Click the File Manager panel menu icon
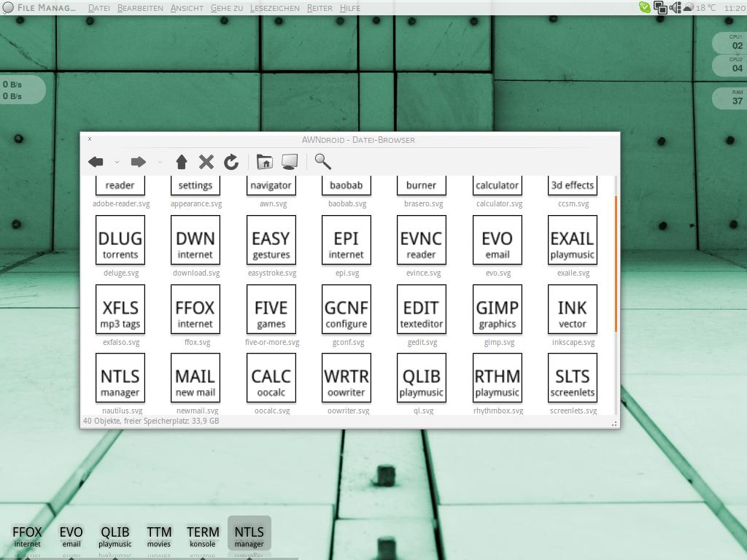Image resolution: width=747 pixels, height=560 pixels. 7,7
